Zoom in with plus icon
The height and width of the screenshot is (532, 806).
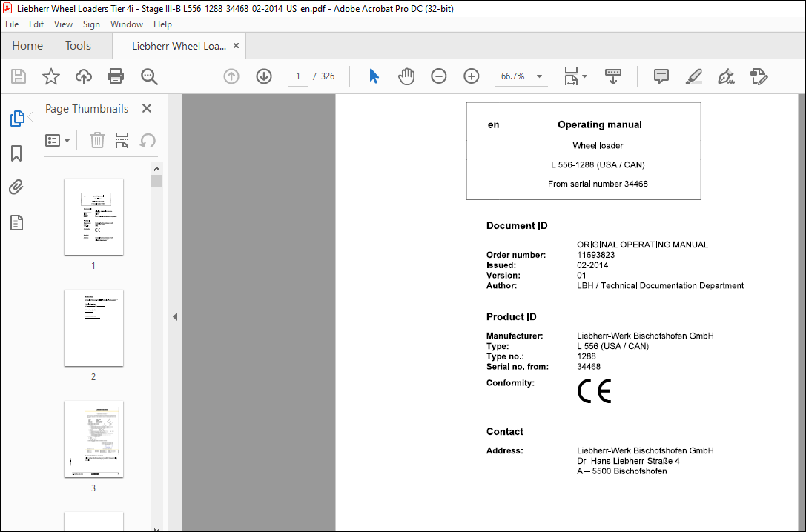coord(471,76)
